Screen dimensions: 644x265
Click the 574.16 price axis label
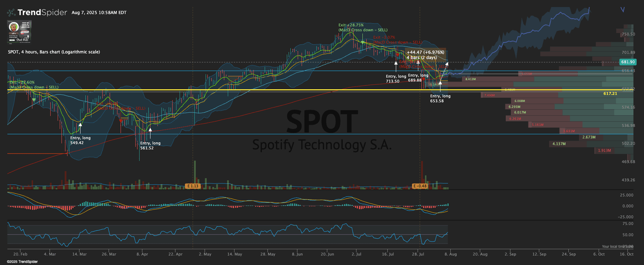[628, 107]
